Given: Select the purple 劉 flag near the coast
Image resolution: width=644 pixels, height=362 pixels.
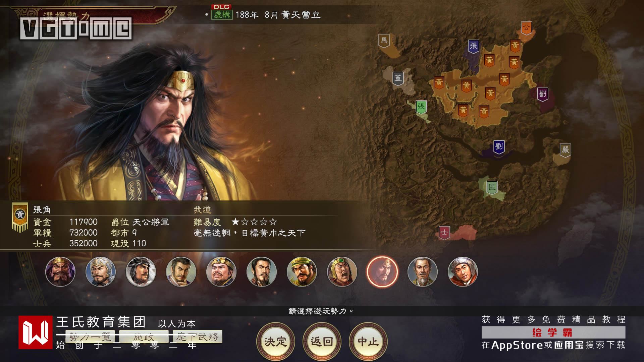Looking at the screenshot, I should coord(542,94).
